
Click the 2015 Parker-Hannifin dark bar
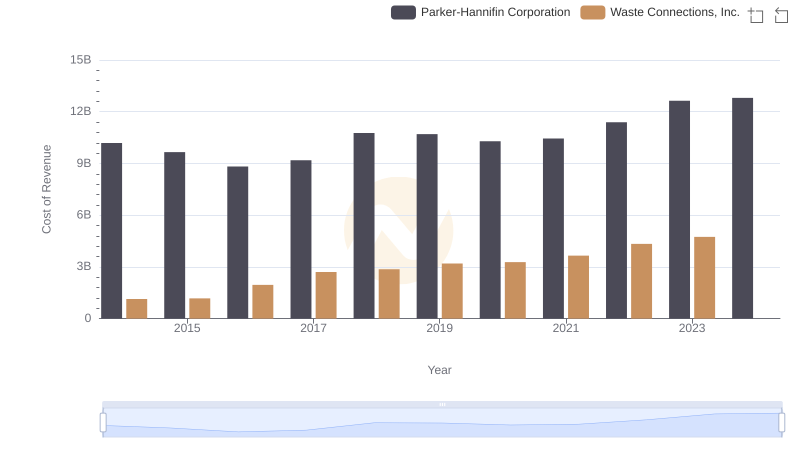174,236
